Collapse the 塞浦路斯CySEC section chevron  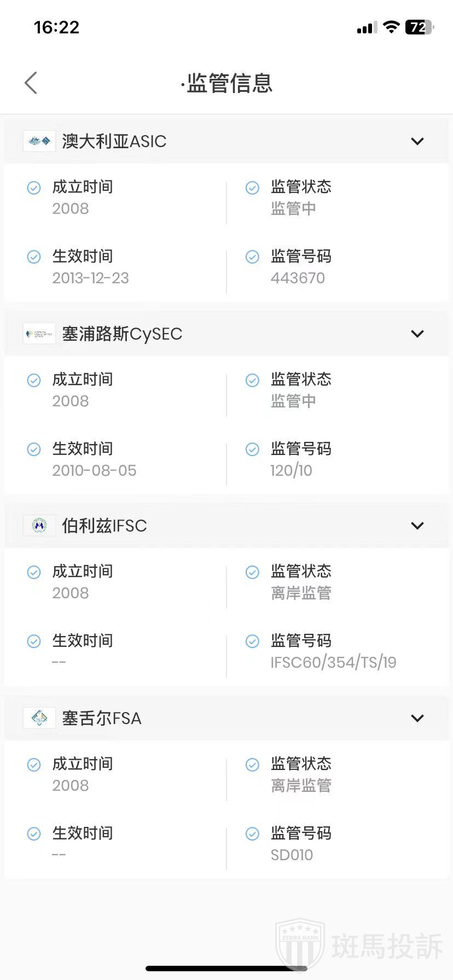417,334
